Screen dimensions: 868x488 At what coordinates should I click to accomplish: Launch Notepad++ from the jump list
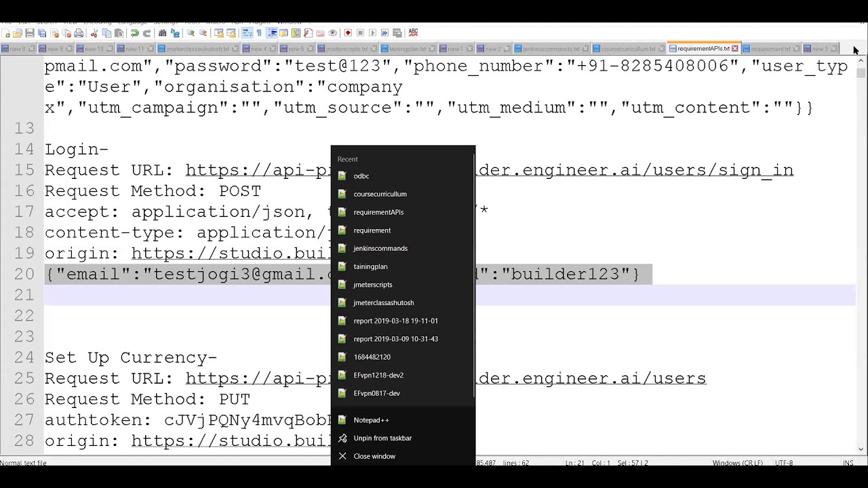point(403,420)
